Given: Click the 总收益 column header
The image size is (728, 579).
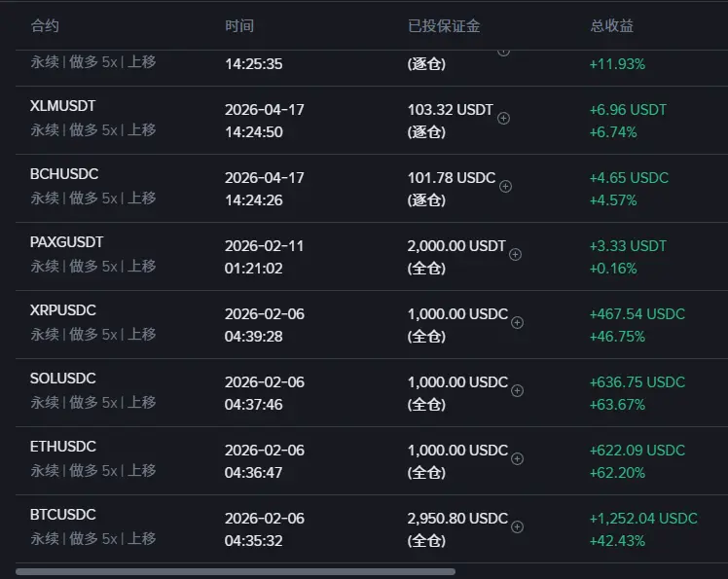Looking at the screenshot, I should click(612, 25).
